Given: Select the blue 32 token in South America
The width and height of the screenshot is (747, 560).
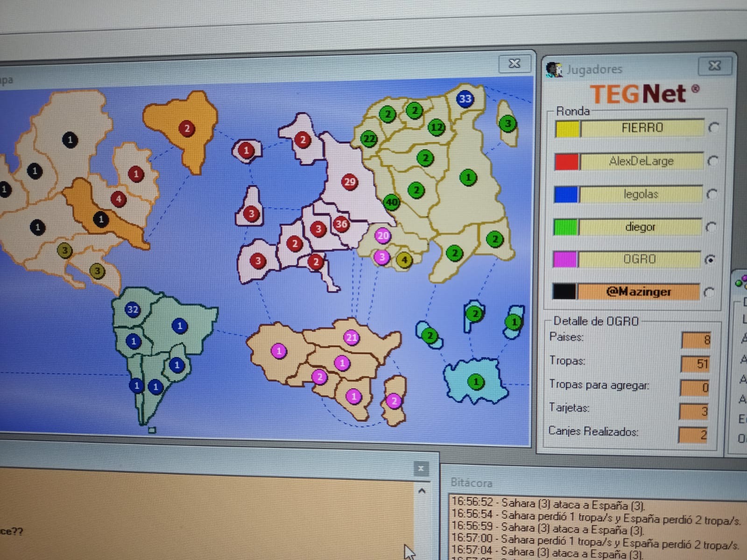Looking at the screenshot, I should click(x=133, y=309).
